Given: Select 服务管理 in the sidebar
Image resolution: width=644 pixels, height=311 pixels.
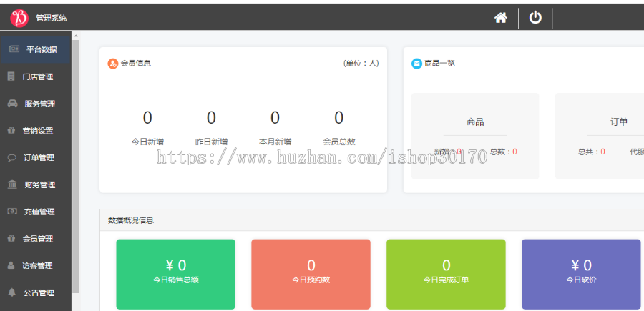Looking at the screenshot, I should [x=36, y=104].
